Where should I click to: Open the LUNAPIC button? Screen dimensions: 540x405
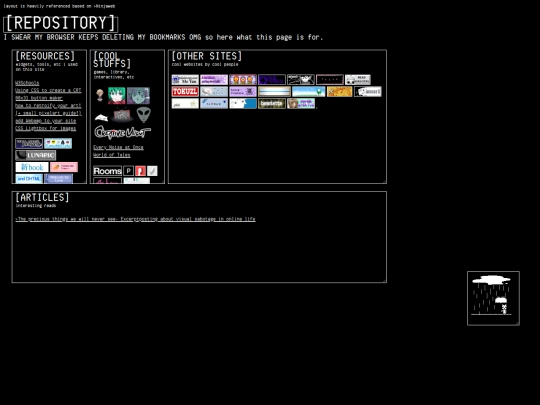pos(35,155)
